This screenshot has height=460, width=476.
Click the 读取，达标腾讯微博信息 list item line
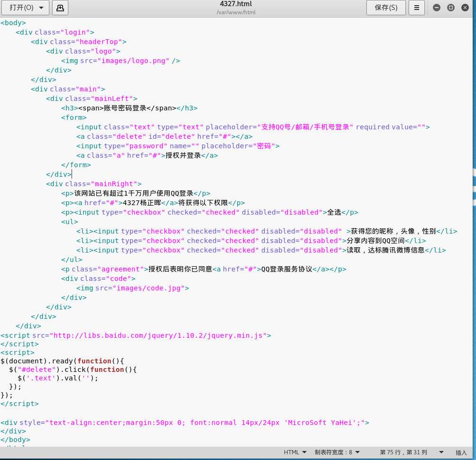coord(261,250)
